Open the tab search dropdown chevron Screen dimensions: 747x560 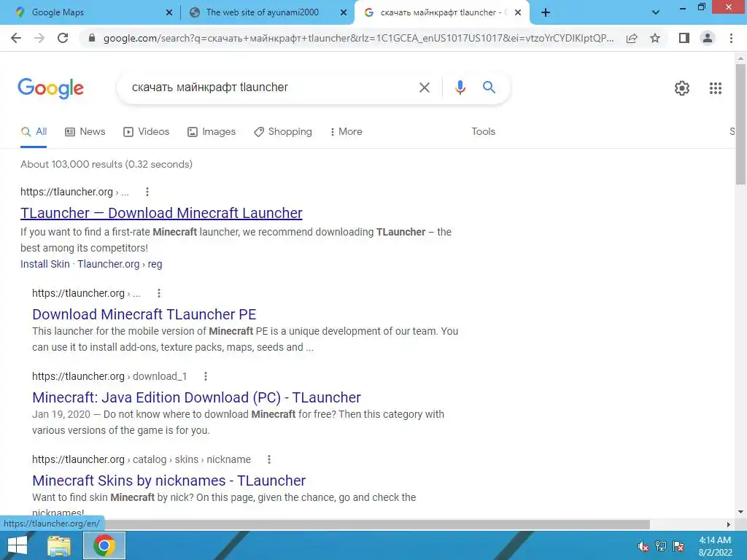pos(656,13)
